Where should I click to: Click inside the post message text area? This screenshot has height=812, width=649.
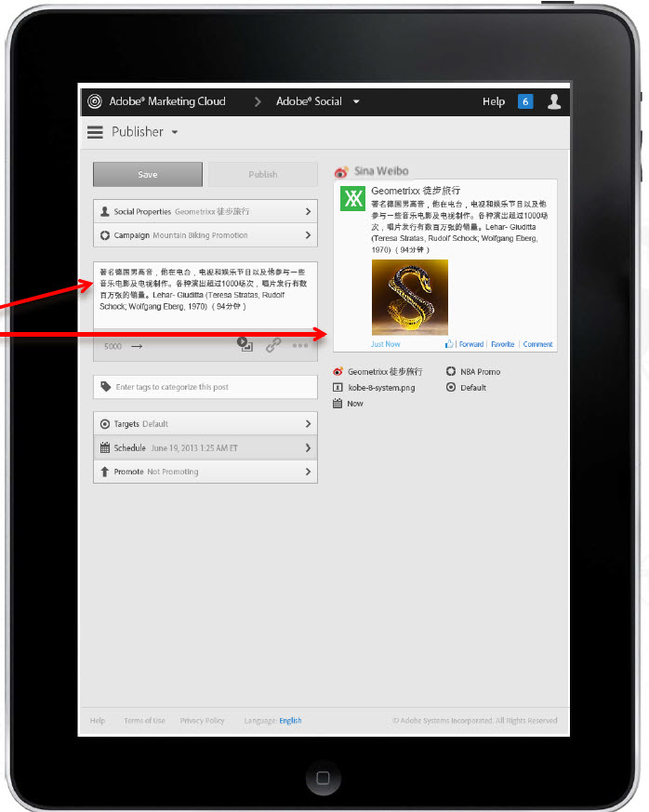pos(205,295)
